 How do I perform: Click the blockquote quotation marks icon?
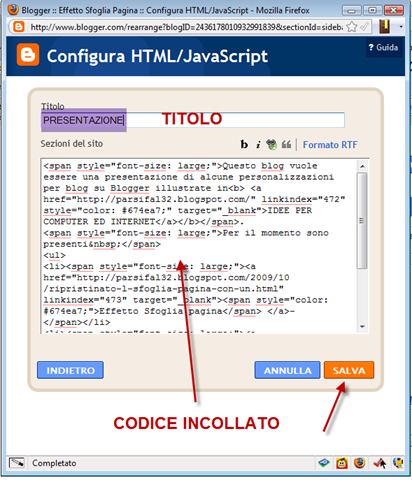[x=286, y=144]
